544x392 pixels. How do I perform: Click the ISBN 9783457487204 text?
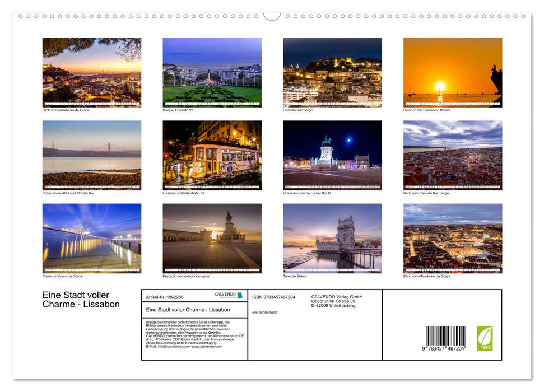tap(273, 297)
